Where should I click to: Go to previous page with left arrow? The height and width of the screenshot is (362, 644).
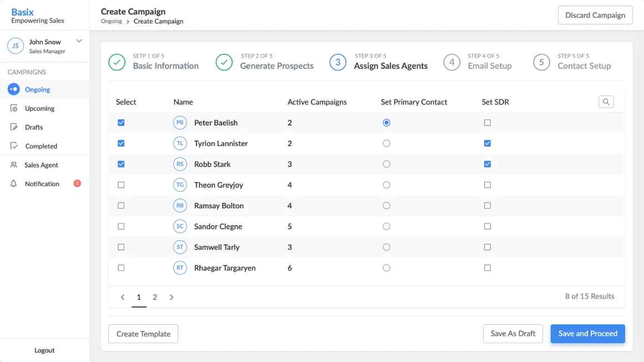(122, 297)
